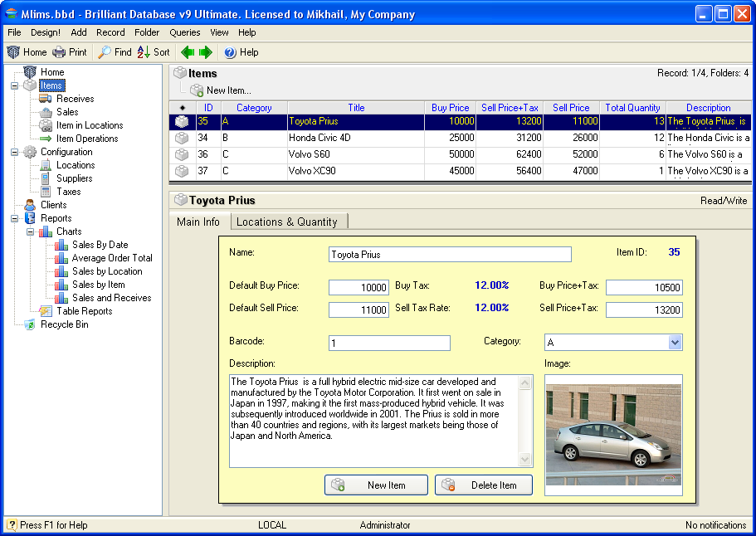Select the Honda Civic 4D row
Screen dimensions: 756x536
click(x=355, y=138)
